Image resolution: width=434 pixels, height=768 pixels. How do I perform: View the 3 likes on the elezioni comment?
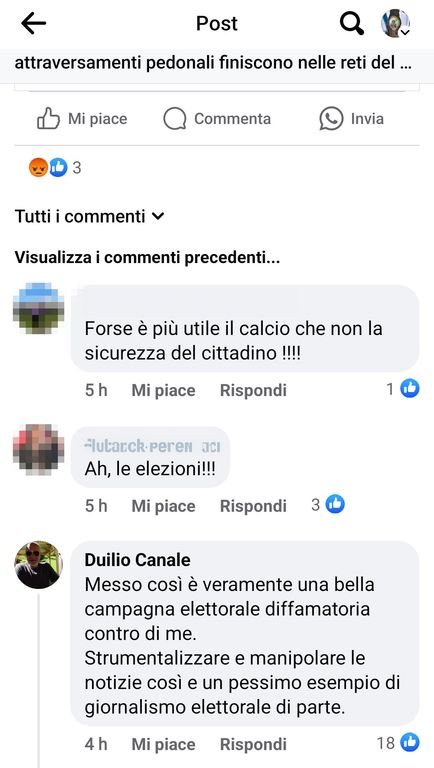tap(328, 504)
